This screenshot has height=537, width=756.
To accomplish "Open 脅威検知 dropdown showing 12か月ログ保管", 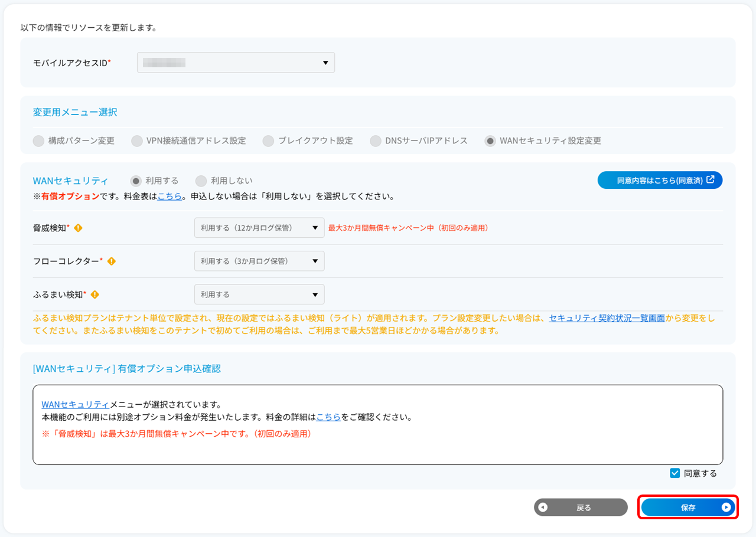I will pyautogui.click(x=259, y=228).
